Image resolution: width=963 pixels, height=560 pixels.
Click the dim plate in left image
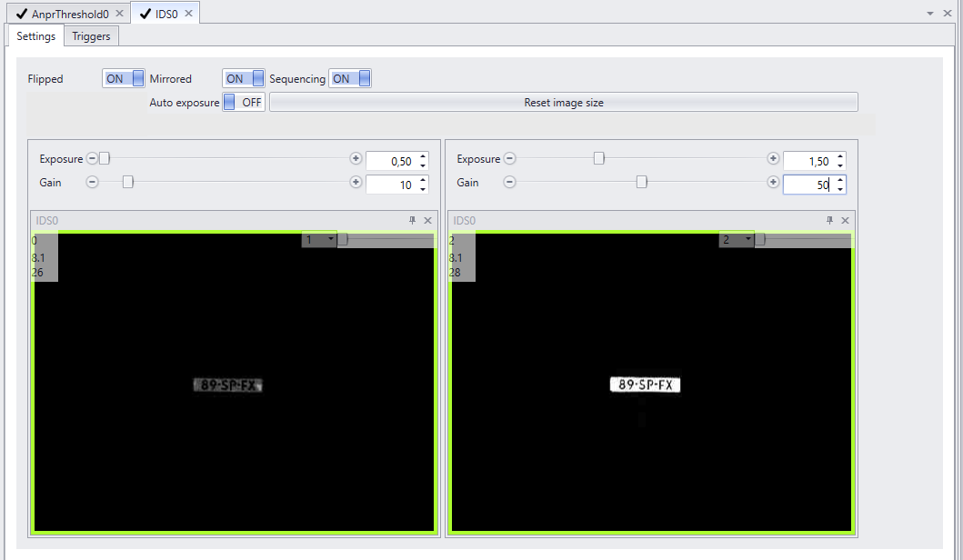tap(228, 385)
